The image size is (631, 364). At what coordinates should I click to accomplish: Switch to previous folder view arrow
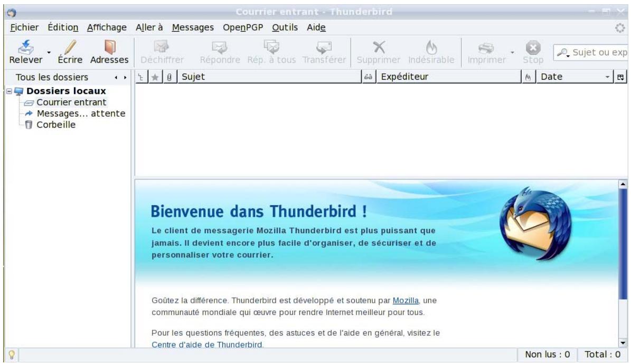pos(116,77)
